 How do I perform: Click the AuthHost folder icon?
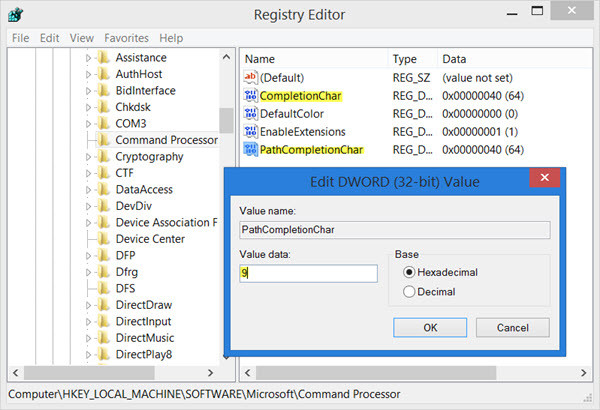point(103,74)
